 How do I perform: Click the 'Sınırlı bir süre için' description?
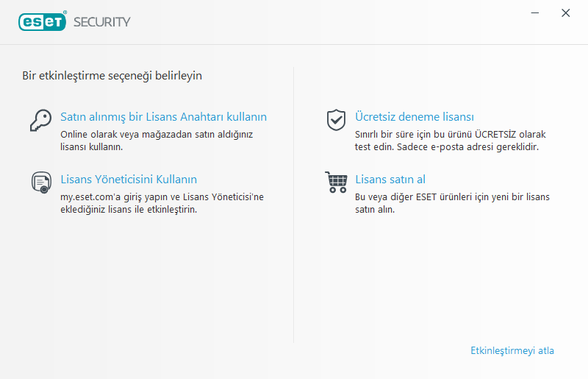coord(450,141)
